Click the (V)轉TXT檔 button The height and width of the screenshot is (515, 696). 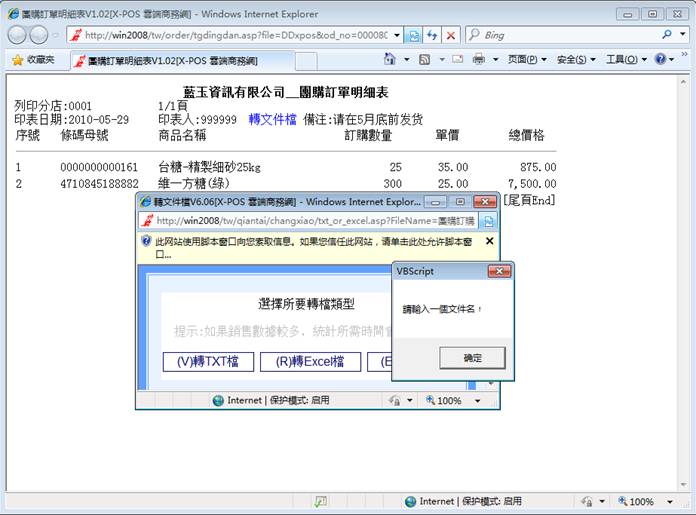[x=208, y=361]
